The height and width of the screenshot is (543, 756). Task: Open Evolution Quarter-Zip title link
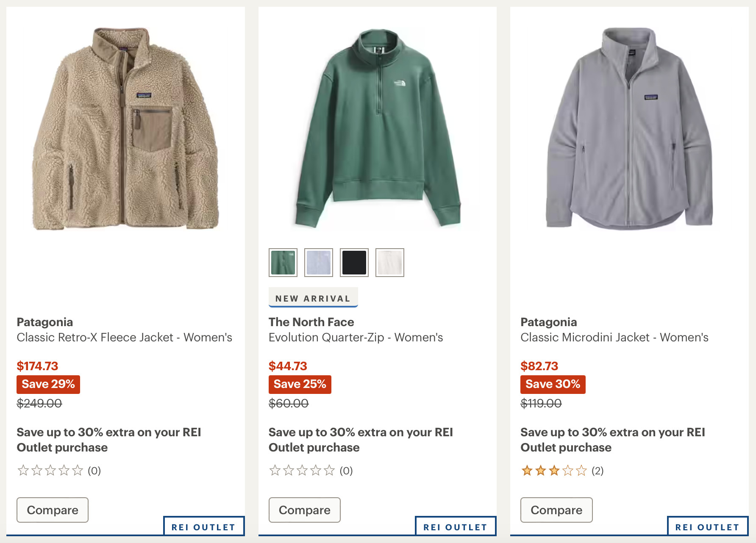click(x=356, y=337)
